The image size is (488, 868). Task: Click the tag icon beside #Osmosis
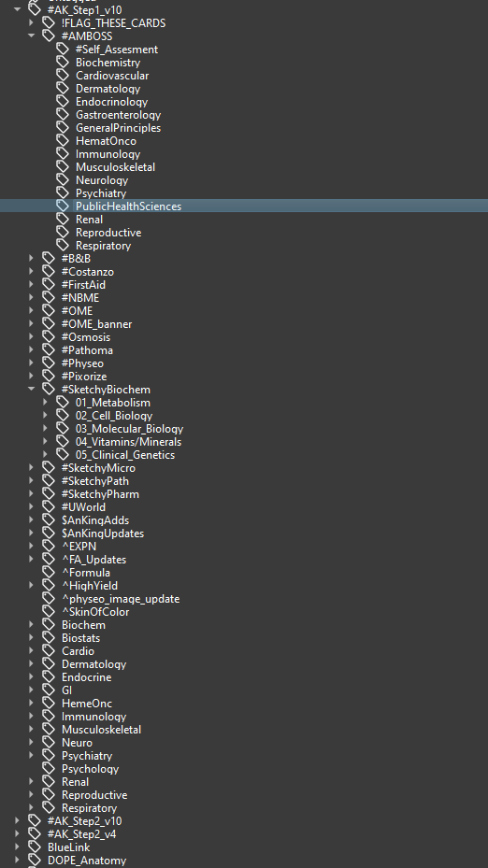(49, 337)
